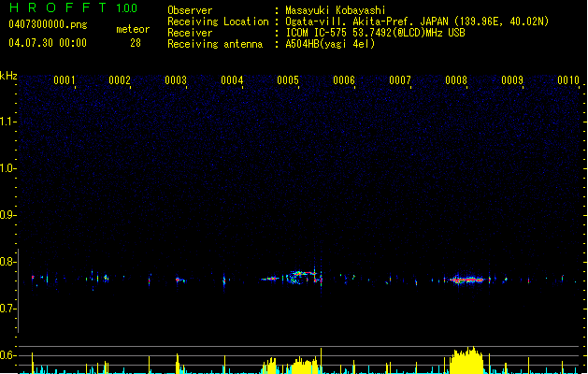Click time marker 0010

pos(568,80)
